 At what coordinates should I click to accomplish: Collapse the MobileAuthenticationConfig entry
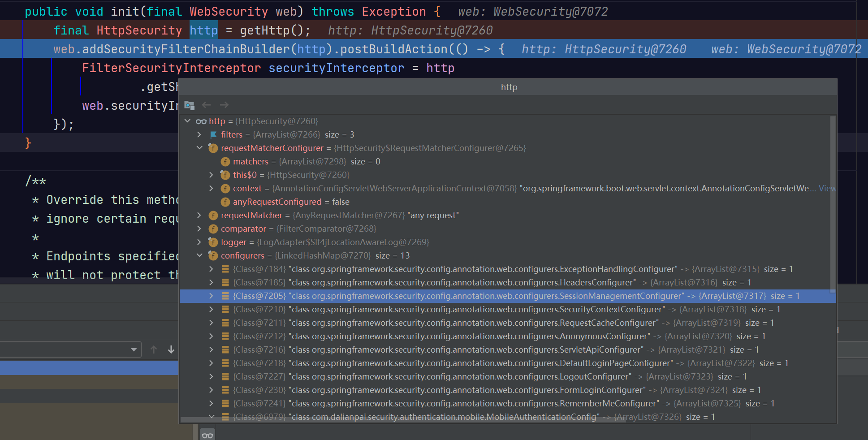[x=212, y=416]
